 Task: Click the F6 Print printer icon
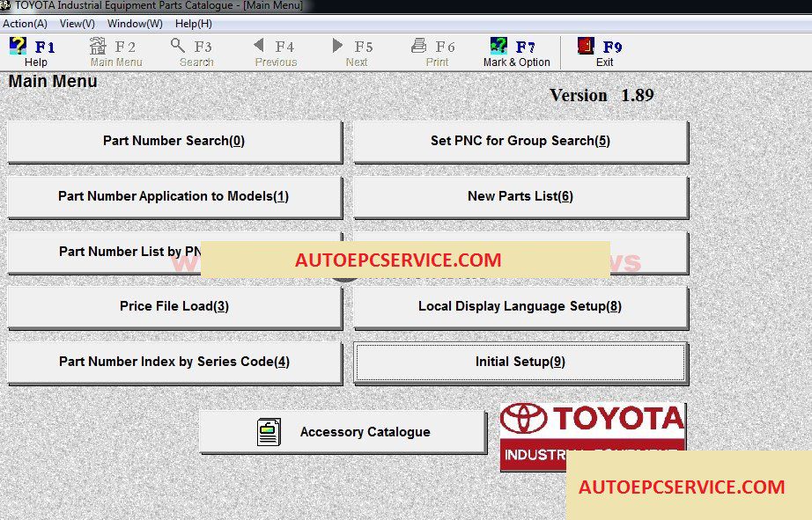(x=418, y=46)
